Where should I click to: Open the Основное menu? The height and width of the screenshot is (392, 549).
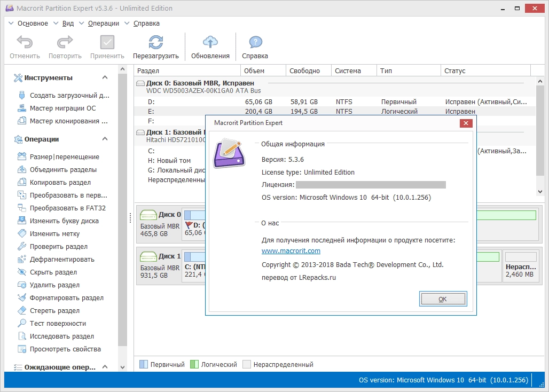tap(33, 23)
